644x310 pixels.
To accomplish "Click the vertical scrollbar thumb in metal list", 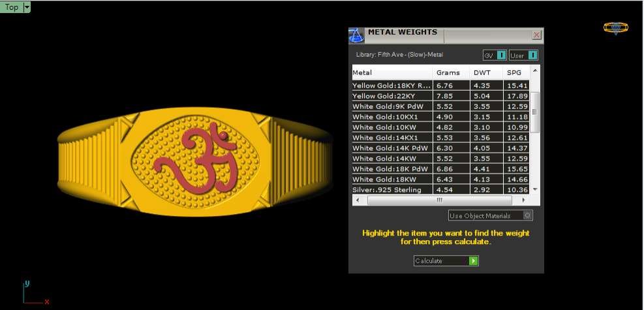I will coord(535,112).
